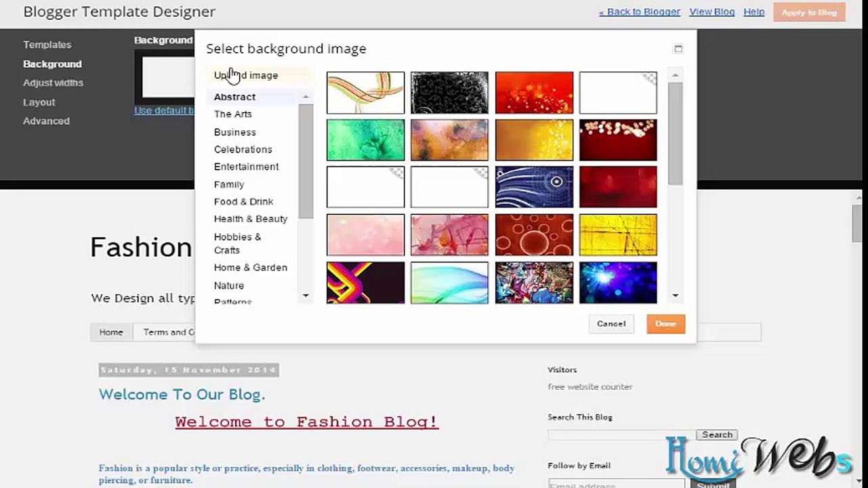Image resolution: width=868 pixels, height=488 pixels.
Task: Open the Advanced section
Action: [46, 121]
